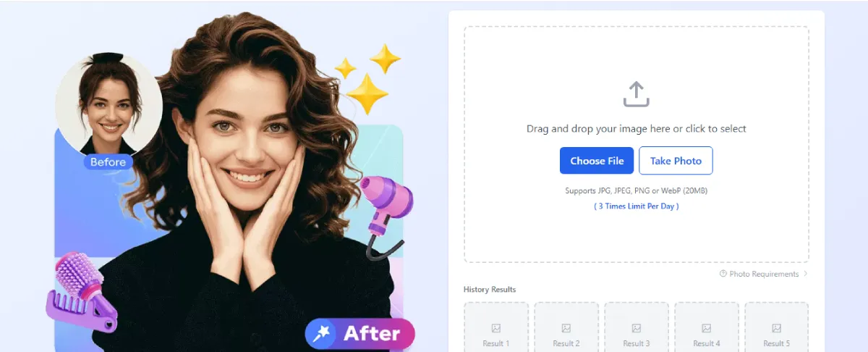Click the yellow sparkle stars graphic

point(367,78)
